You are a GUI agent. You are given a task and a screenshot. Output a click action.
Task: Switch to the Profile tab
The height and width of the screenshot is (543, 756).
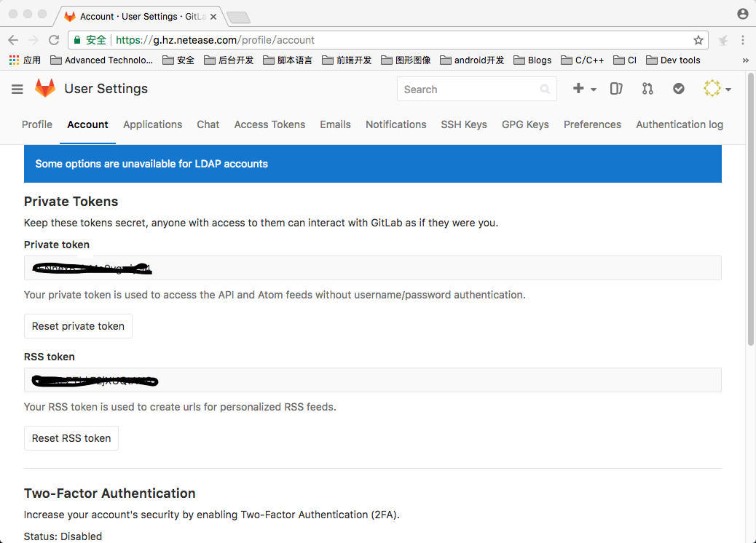tap(37, 124)
